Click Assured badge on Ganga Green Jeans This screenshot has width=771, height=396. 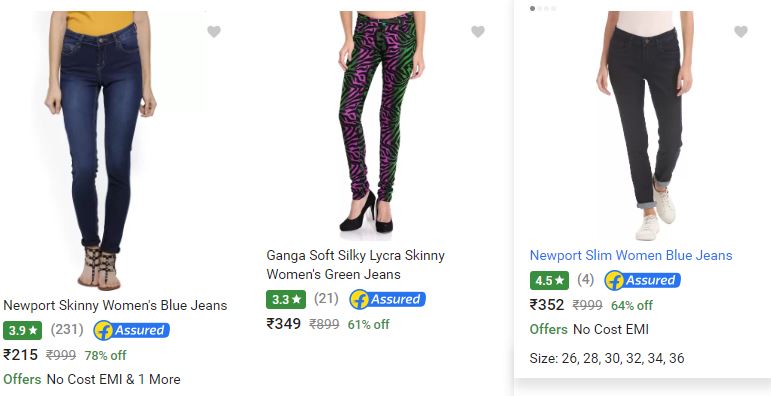pyautogui.click(x=387, y=299)
